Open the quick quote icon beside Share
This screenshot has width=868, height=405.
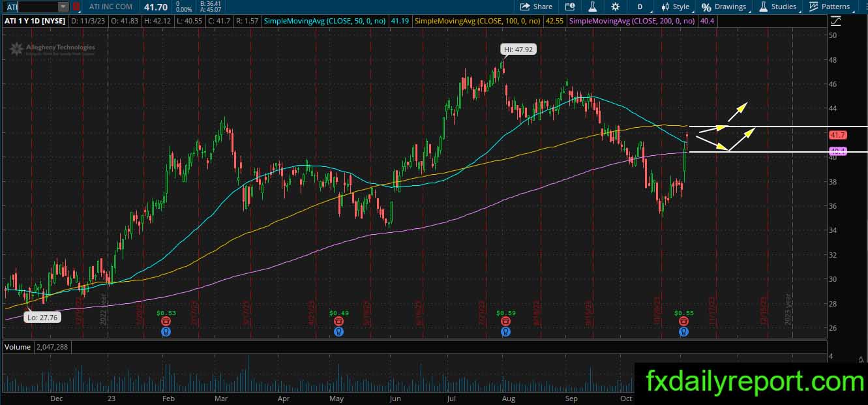(569, 7)
